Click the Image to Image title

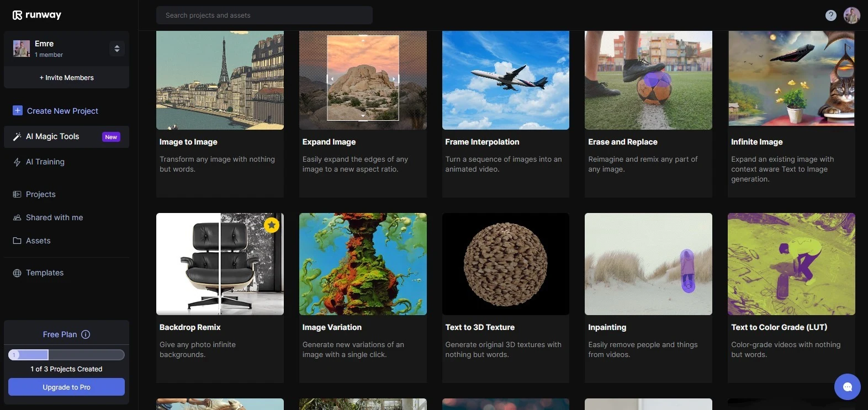(x=188, y=142)
